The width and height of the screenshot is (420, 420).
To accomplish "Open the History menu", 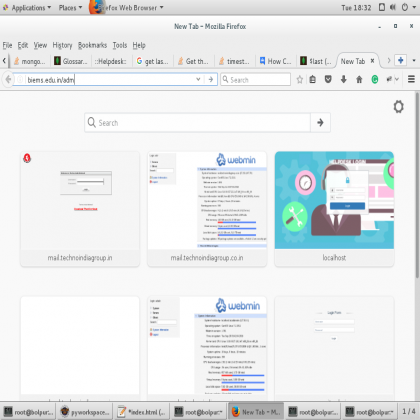I will coord(62,45).
